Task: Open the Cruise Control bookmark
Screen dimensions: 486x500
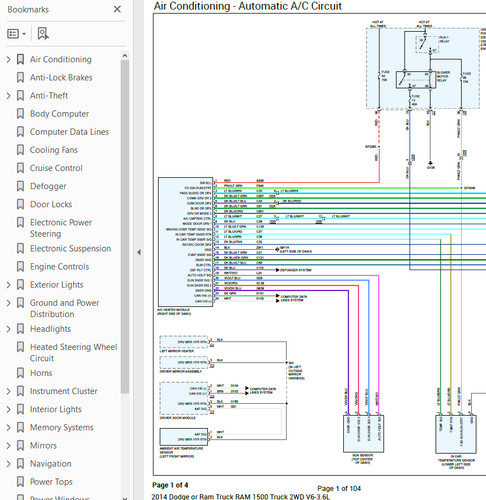Action: (56, 168)
